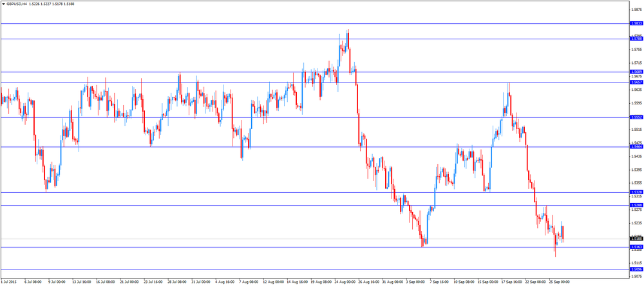
Task: Click the '10 Sep 00:00' time axis label
Action: [x=463, y=282]
